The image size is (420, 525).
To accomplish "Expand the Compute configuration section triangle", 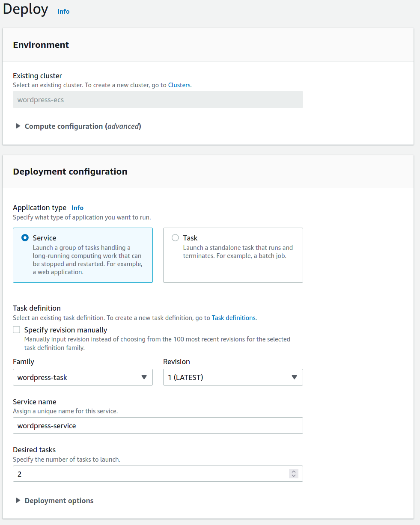I will [18, 126].
